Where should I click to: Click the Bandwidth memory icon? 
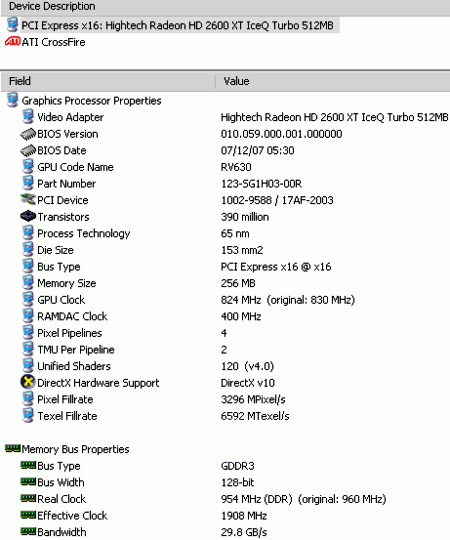pyautogui.click(x=28, y=531)
